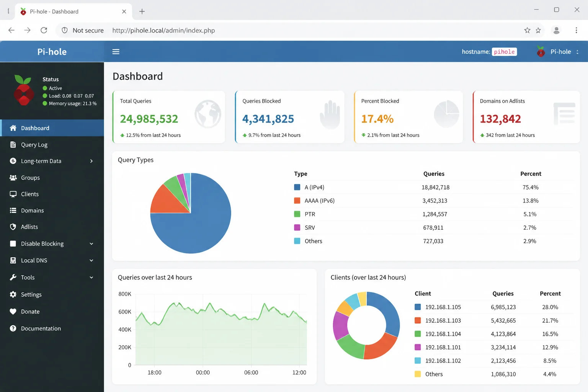Click the Donate heart icon
The image size is (588, 392).
[x=13, y=312]
